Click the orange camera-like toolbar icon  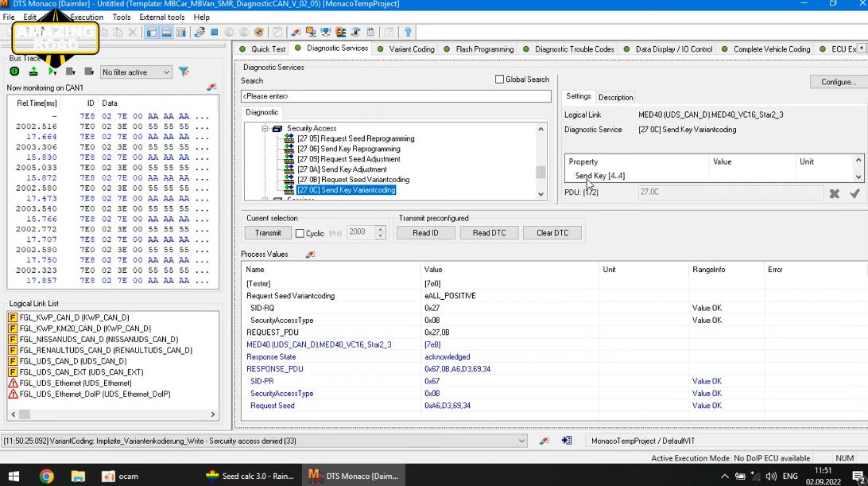click(340, 32)
